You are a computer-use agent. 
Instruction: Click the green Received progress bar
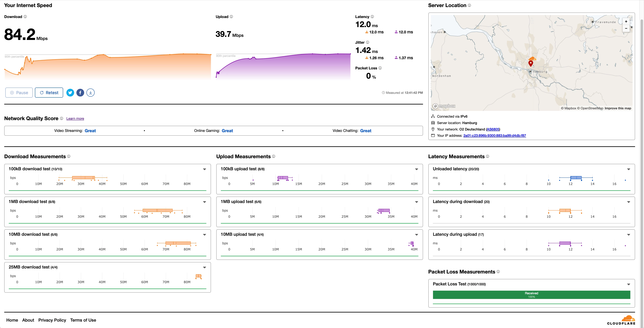pos(531,295)
